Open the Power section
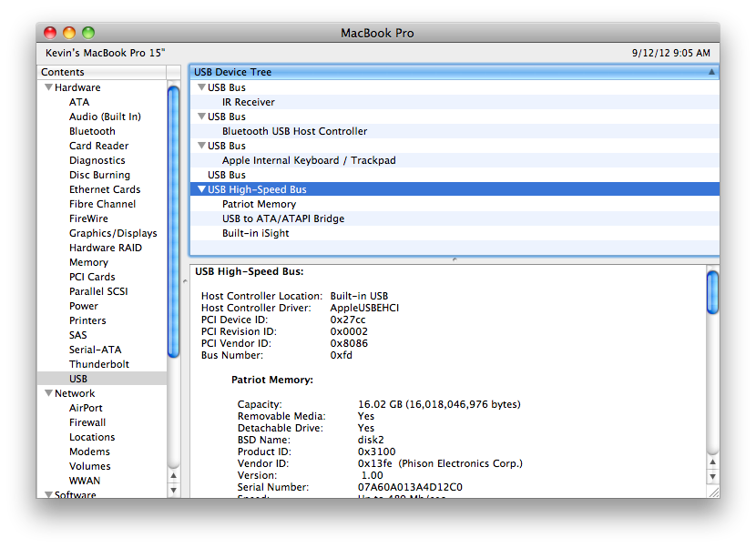The image size is (756, 548). pyautogui.click(x=84, y=306)
